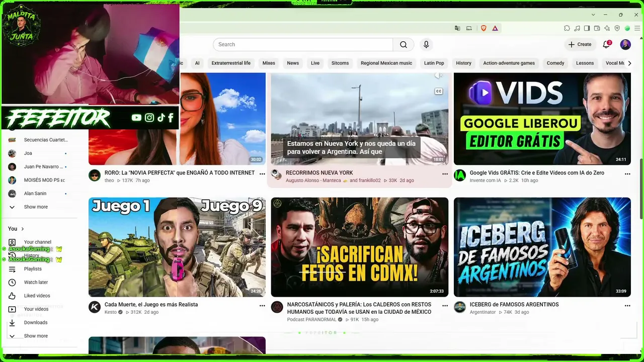Select the Action-adventure games chip
644x362 pixels.
(509, 63)
